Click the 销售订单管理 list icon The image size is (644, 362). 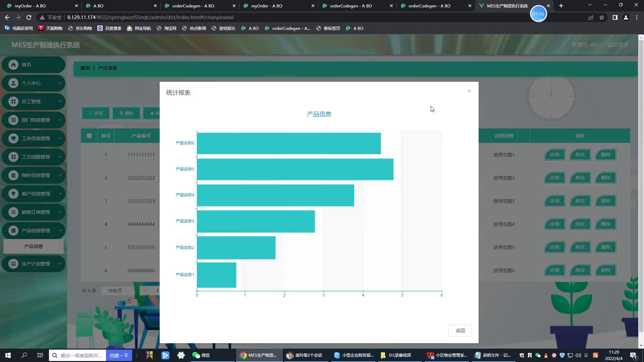coord(13,212)
